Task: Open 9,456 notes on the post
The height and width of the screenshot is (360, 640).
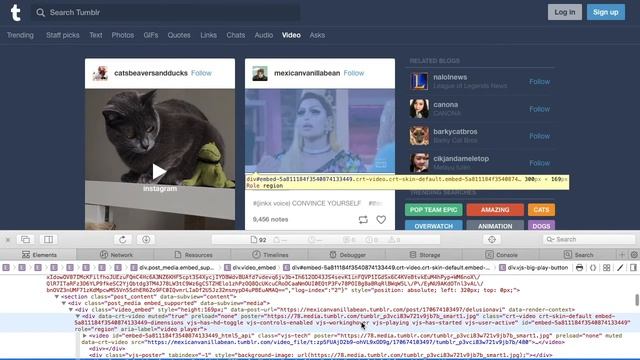Action: 270,220
